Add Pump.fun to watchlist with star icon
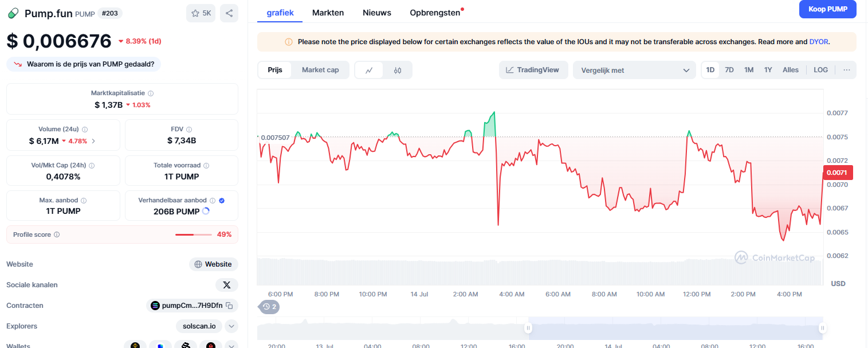Screen dimensions: 868x348 coord(201,13)
